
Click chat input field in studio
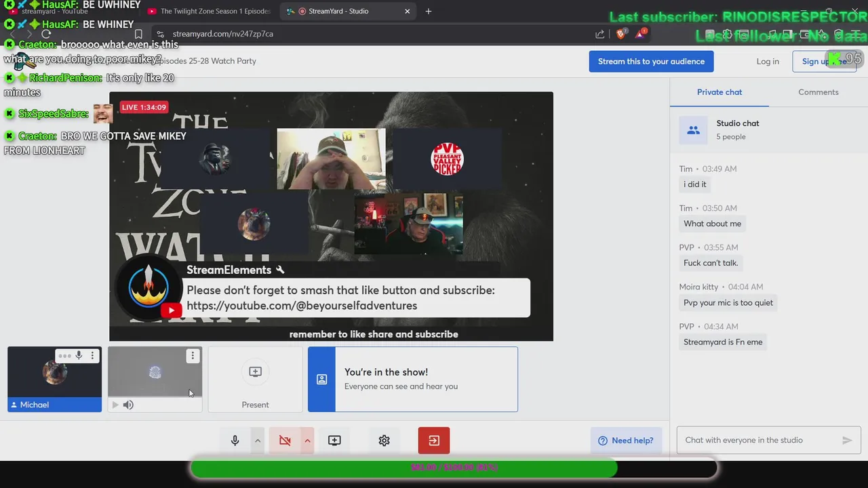click(x=759, y=440)
